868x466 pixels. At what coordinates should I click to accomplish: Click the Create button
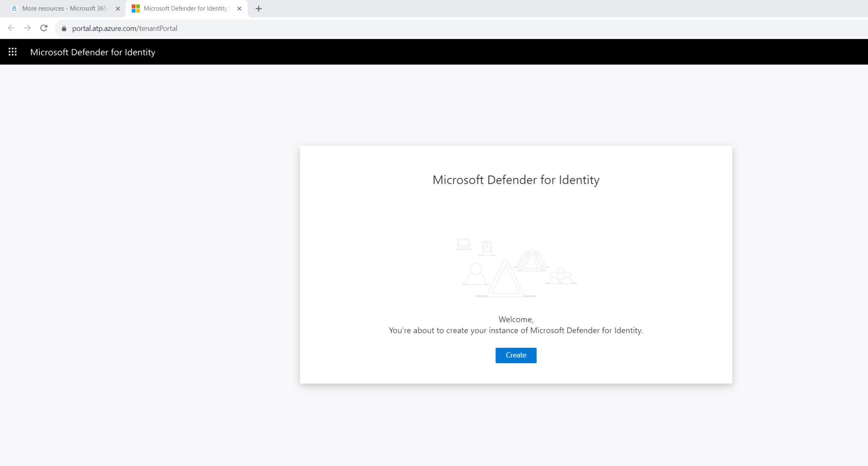tap(515, 355)
